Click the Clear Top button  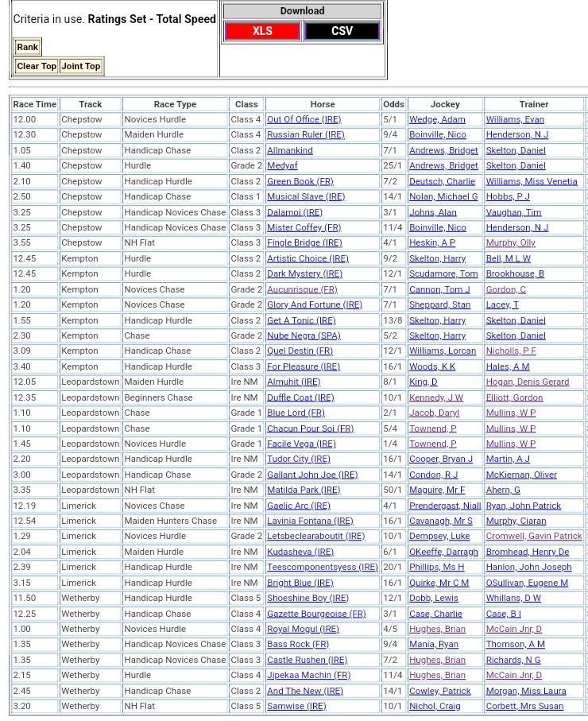coord(37,66)
